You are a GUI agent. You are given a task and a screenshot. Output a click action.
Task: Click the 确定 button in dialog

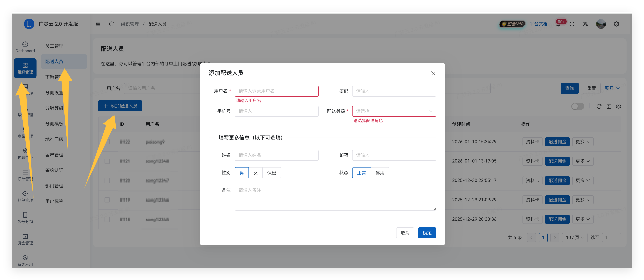(427, 233)
